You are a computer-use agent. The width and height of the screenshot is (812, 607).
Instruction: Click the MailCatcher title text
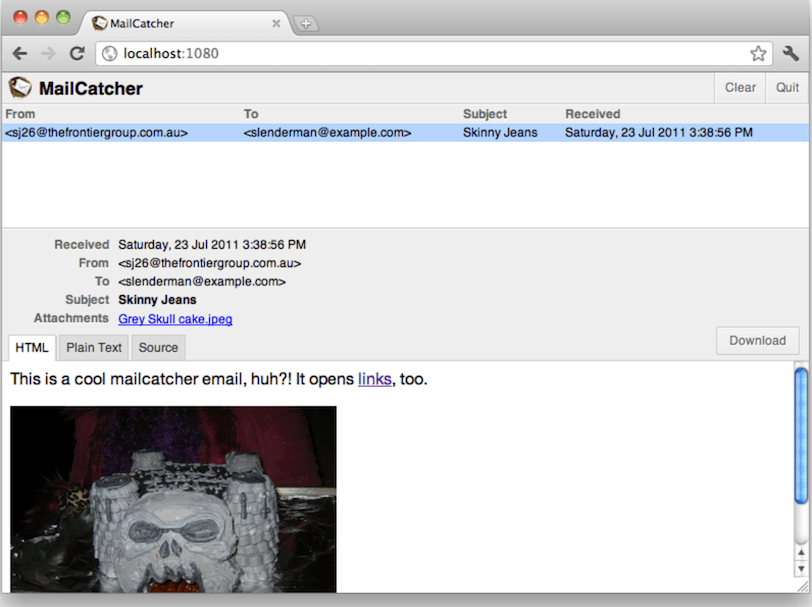click(x=91, y=89)
